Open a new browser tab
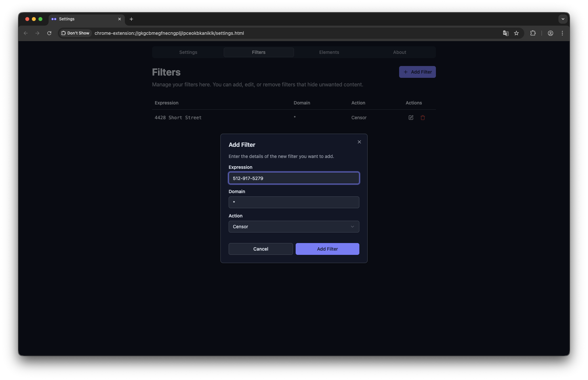 pyautogui.click(x=131, y=19)
